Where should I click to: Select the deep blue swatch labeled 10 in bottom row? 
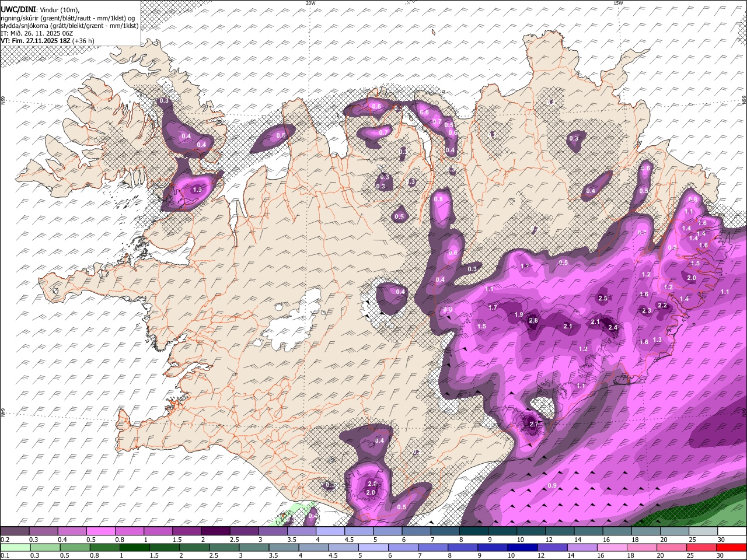(x=522, y=547)
